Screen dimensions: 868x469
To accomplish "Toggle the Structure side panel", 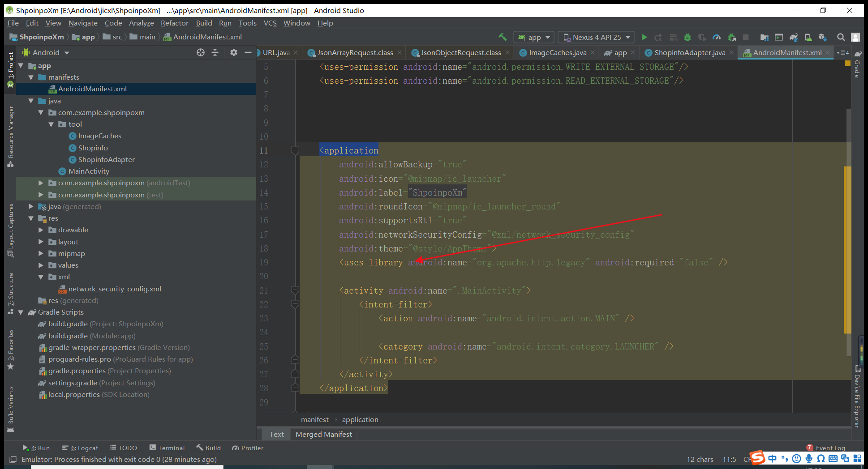I will point(11,294).
